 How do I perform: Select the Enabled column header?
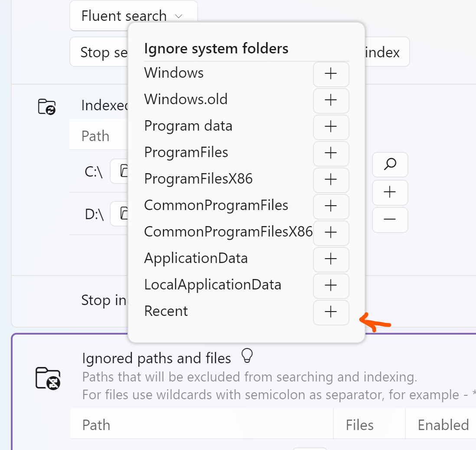[x=443, y=425]
